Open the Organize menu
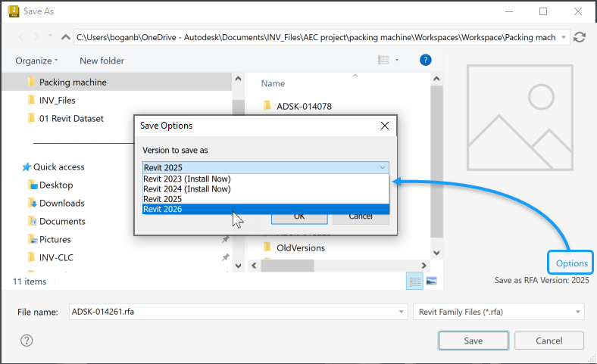597x364 pixels. click(36, 61)
